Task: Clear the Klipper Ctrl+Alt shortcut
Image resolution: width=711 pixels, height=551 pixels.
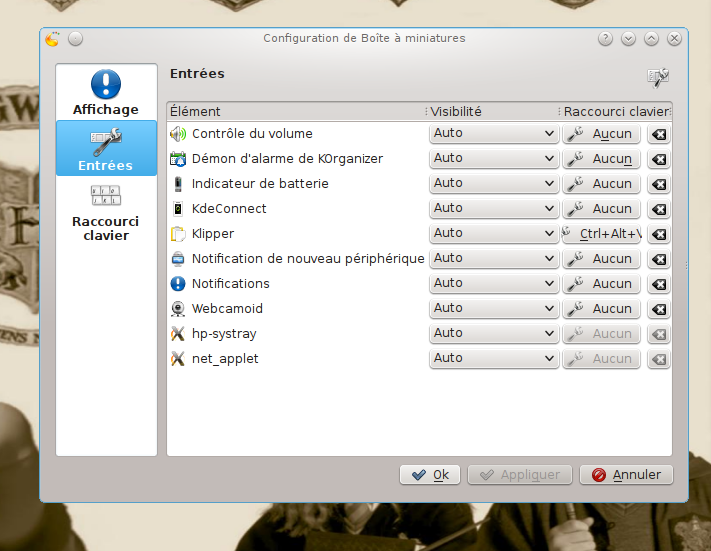Action: click(659, 234)
